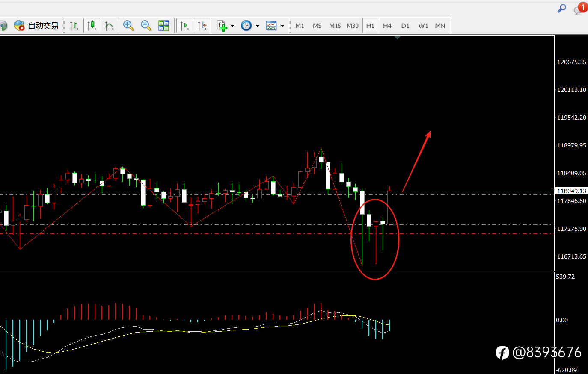
Task: Zoom in on the chart
Action: pos(128,26)
